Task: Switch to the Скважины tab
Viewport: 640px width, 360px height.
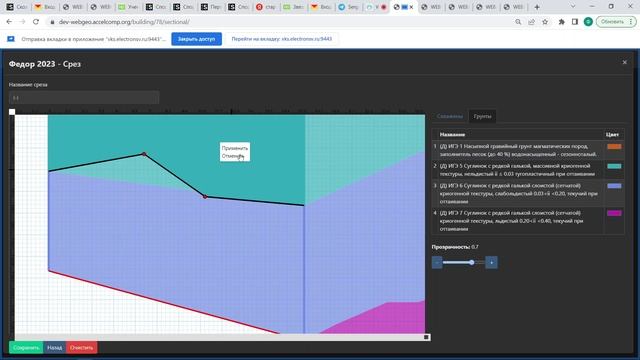Action: [x=450, y=116]
